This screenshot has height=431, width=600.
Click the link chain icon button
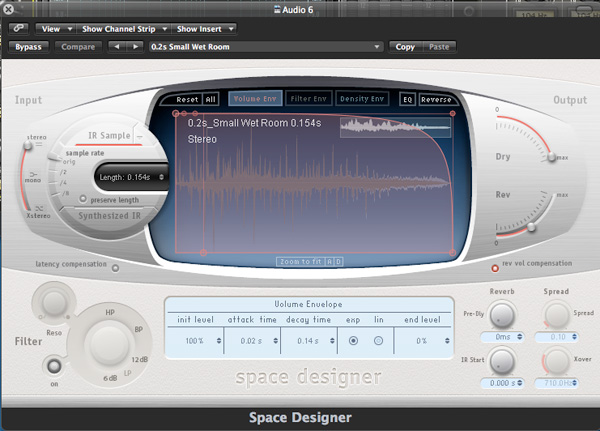click(x=18, y=29)
